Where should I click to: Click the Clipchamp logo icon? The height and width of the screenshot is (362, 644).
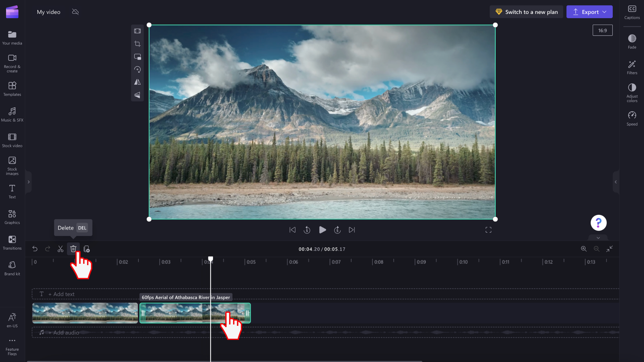(x=12, y=12)
